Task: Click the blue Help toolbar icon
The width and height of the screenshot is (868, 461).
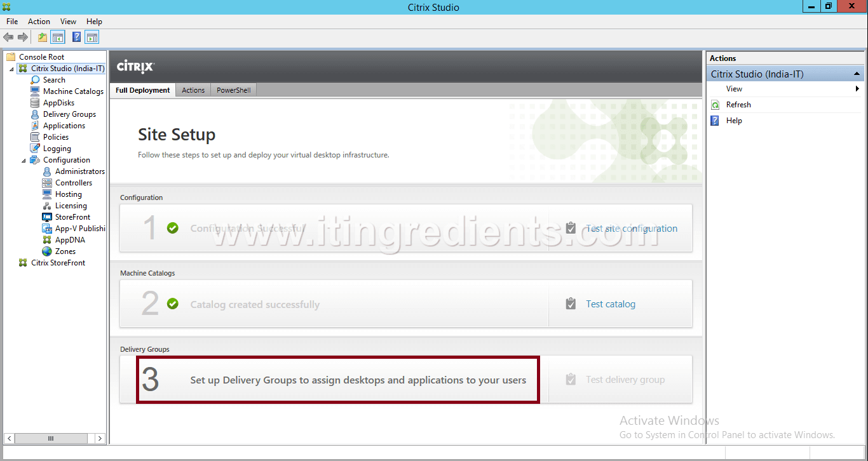Action: [77, 37]
